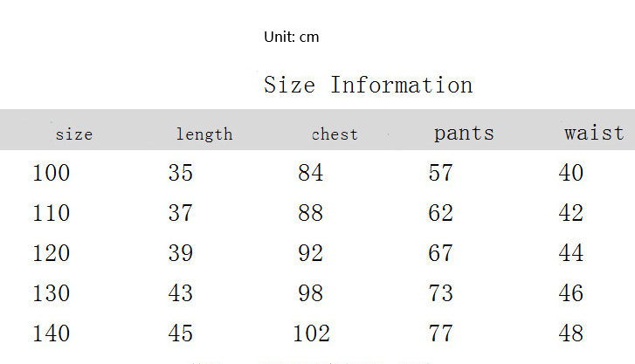Image resolution: width=635 pixels, height=364 pixels.
Task: Click chest value 84
Action: (310, 173)
